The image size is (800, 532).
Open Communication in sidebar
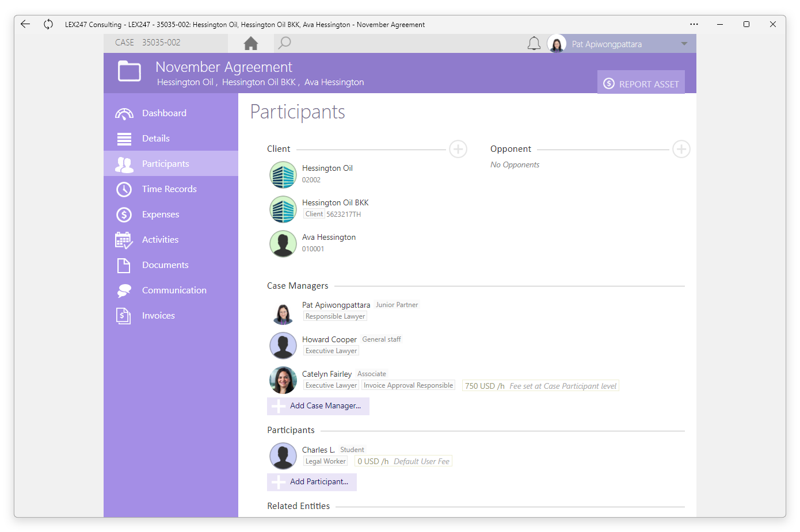click(x=171, y=290)
